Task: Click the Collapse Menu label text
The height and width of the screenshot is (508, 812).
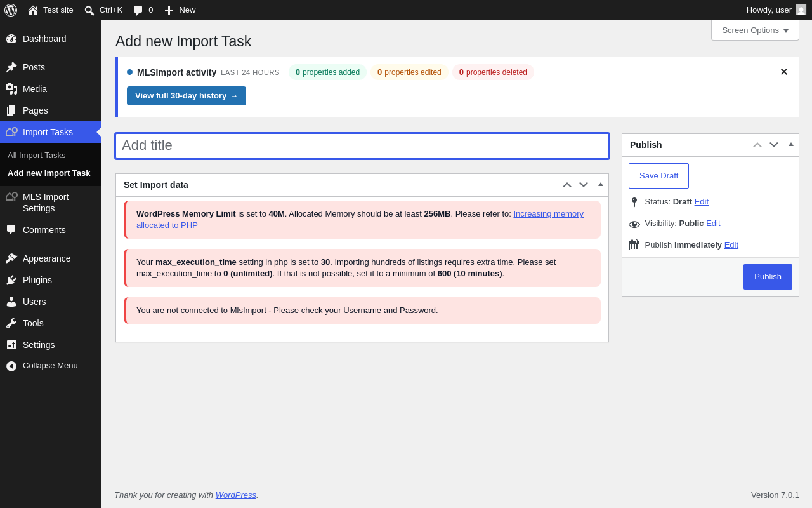Action: point(50,366)
